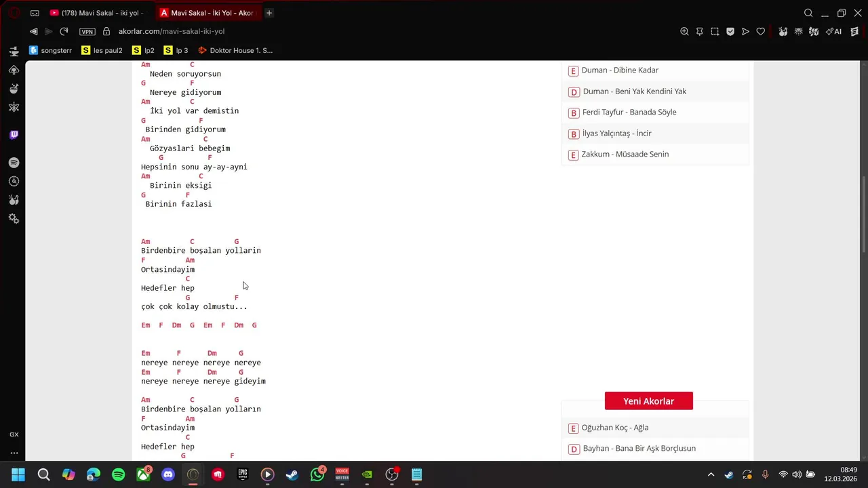
Task: Open the lp2 bookmark
Action: tap(143, 50)
